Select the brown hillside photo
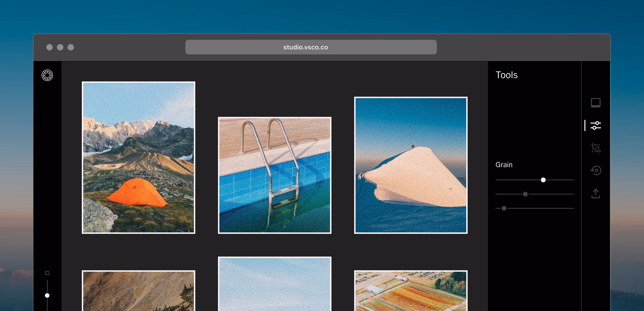The width and height of the screenshot is (644, 311). [x=139, y=290]
